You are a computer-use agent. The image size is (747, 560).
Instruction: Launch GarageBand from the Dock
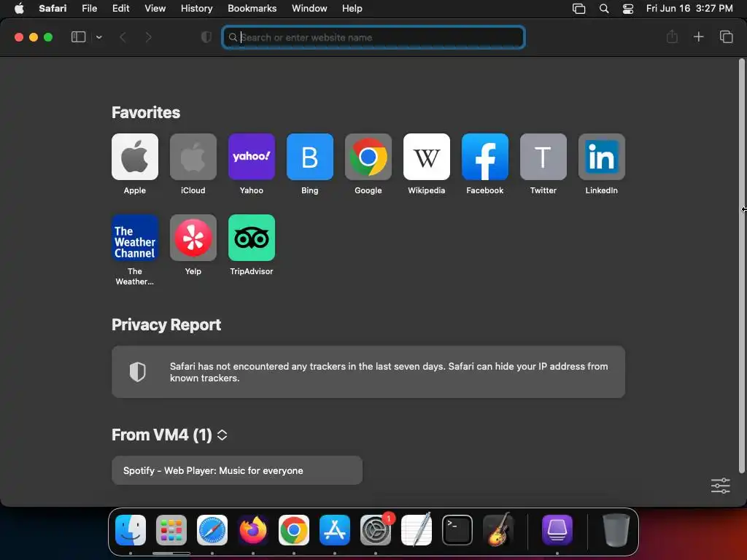pyautogui.click(x=498, y=530)
